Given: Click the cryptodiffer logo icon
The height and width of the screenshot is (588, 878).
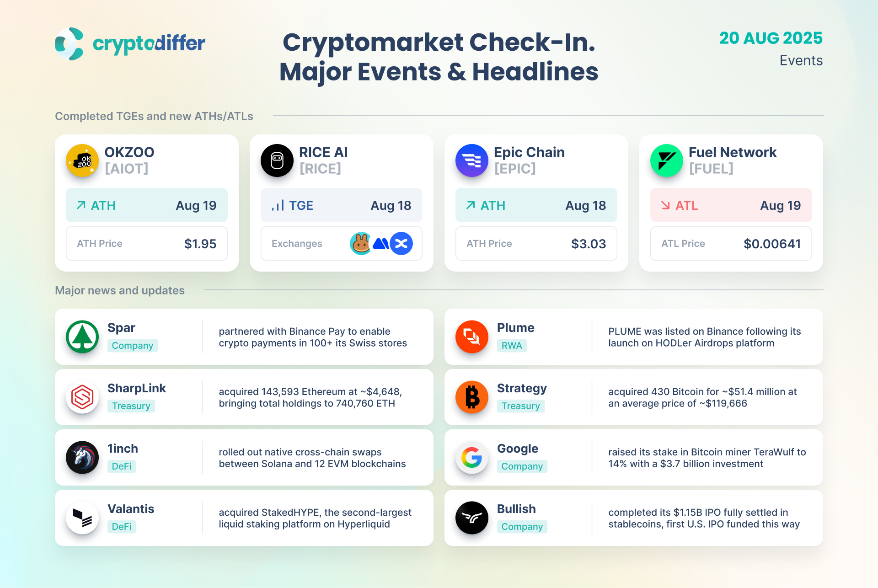Looking at the screenshot, I should click(70, 44).
